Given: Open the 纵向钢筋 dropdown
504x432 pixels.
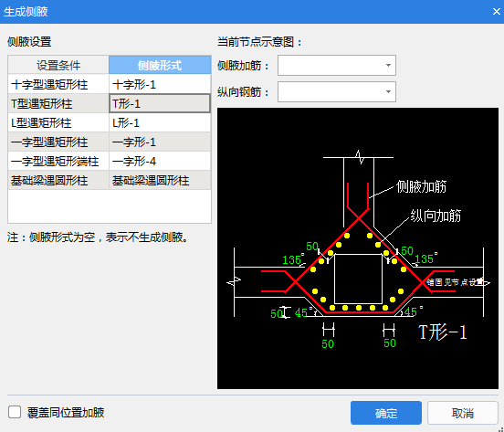Looking at the screenshot, I should click(x=337, y=92).
